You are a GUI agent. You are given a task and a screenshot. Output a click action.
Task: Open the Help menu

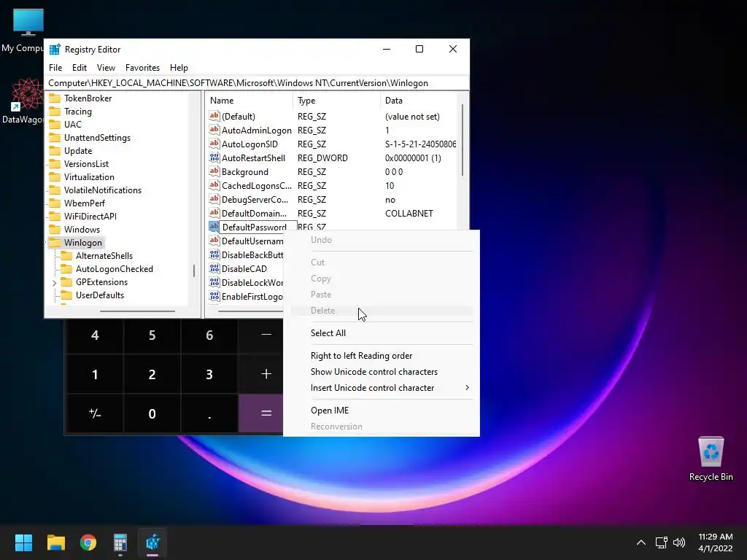click(179, 68)
